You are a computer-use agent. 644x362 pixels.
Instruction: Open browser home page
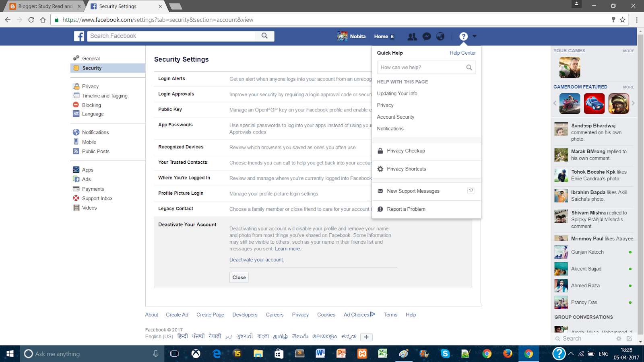[43, 20]
